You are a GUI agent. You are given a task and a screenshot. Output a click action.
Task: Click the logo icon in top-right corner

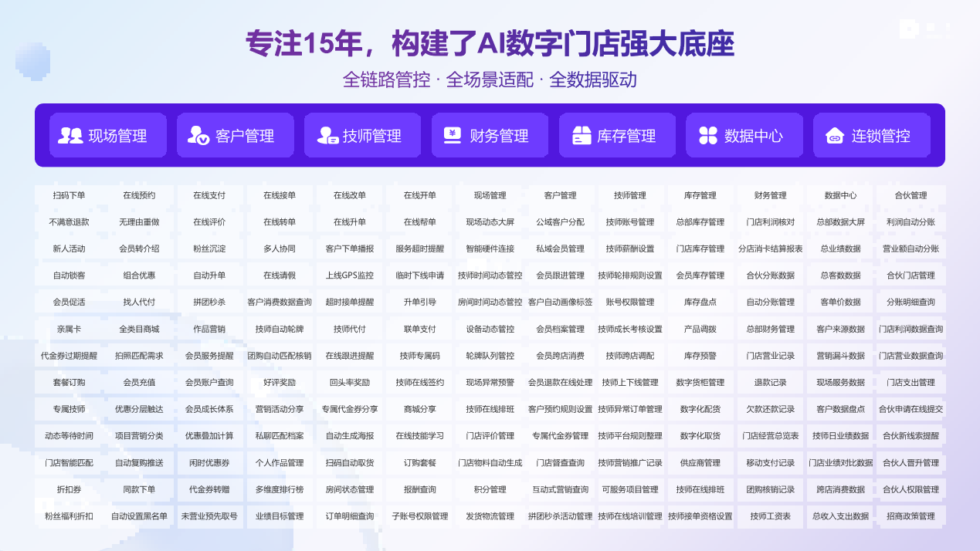(909, 29)
